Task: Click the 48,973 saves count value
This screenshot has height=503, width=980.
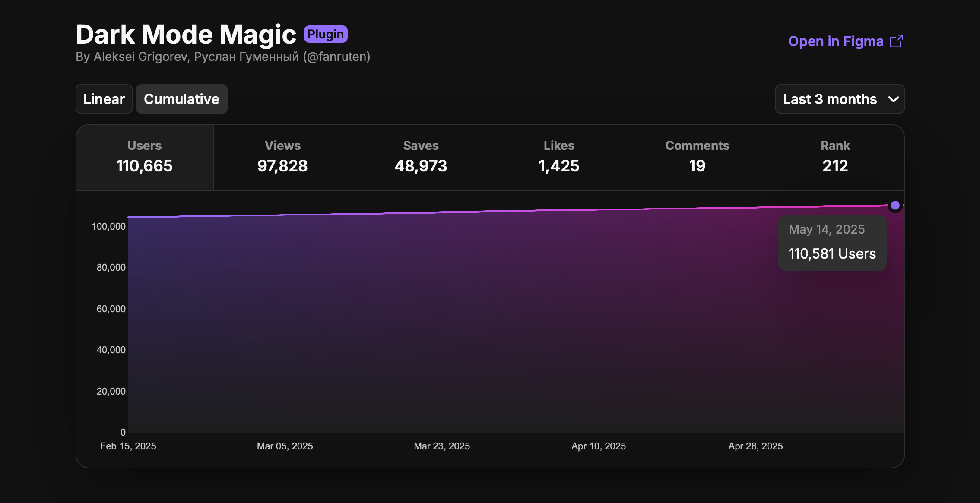Action: point(421,166)
